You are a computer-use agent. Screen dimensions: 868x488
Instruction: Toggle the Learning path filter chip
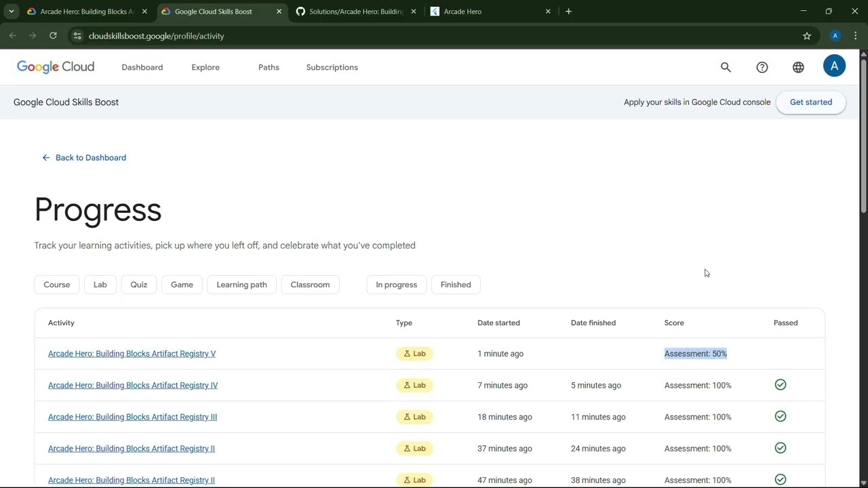click(242, 285)
